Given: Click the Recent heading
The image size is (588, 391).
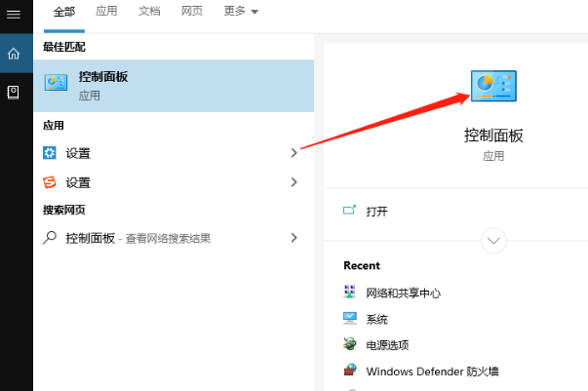Looking at the screenshot, I should (362, 265).
